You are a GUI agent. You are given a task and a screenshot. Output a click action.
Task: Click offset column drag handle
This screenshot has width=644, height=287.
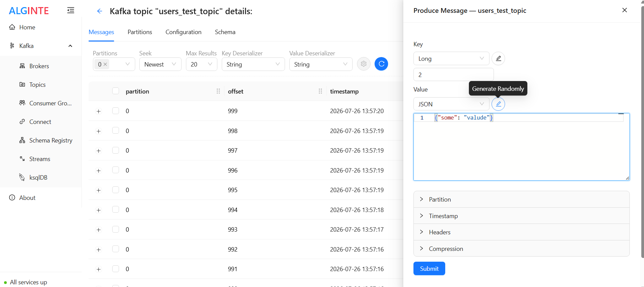320,91
